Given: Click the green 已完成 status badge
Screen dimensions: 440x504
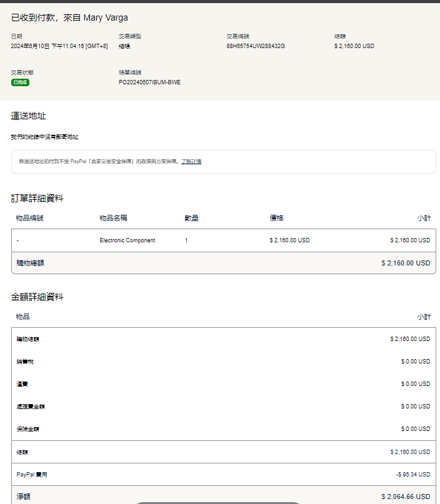Looking at the screenshot, I should tap(20, 82).
